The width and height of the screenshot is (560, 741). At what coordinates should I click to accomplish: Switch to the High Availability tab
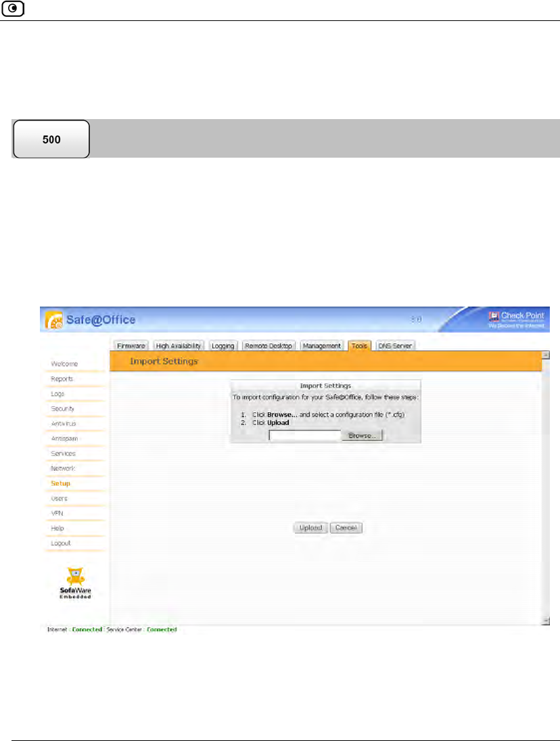(x=178, y=346)
